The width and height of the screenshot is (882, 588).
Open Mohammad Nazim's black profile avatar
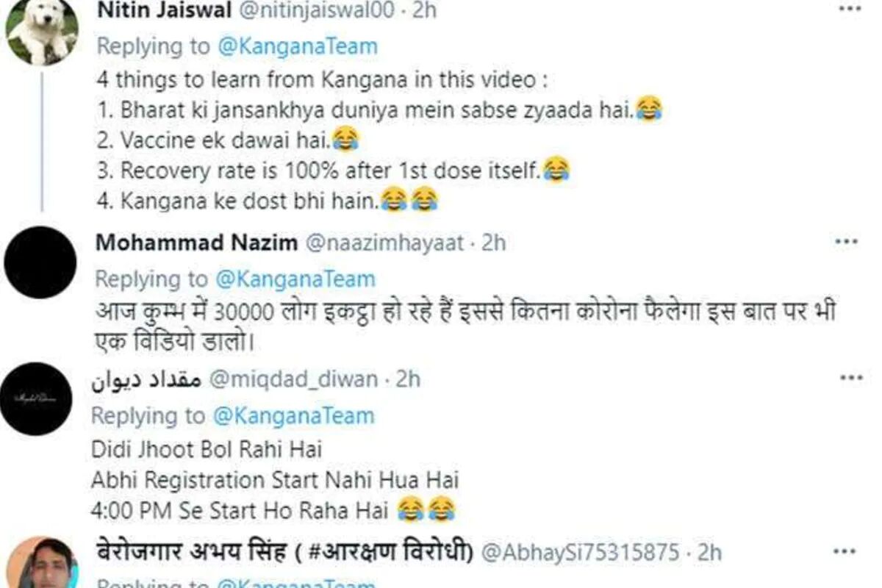point(40,262)
